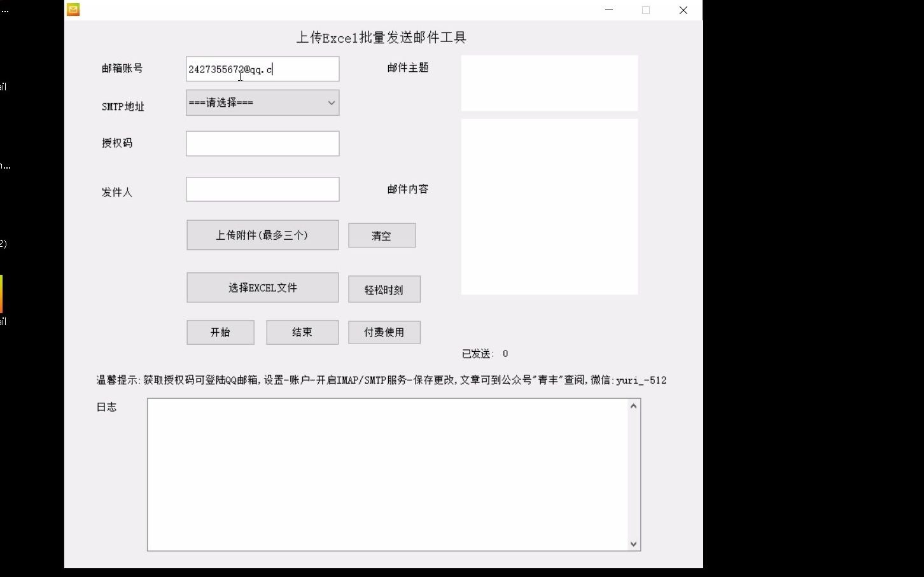Click 选择EXCEL文件 button
The width and height of the screenshot is (924, 577).
point(262,288)
